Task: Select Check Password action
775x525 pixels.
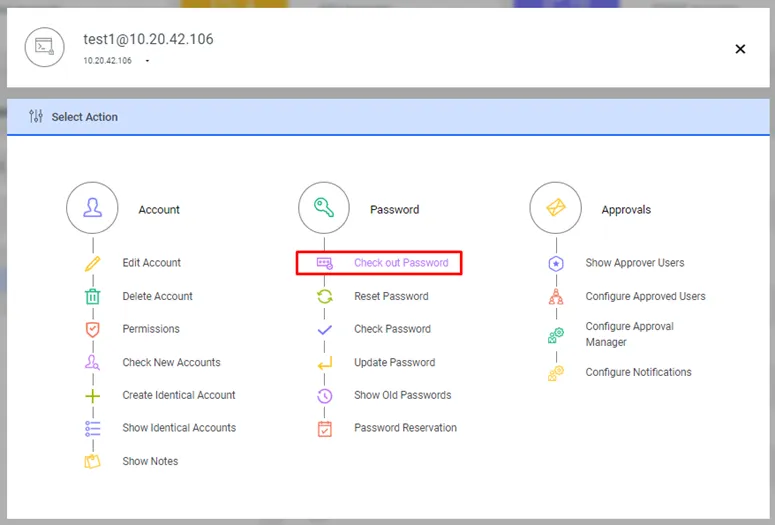Action: pyautogui.click(x=392, y=329)
